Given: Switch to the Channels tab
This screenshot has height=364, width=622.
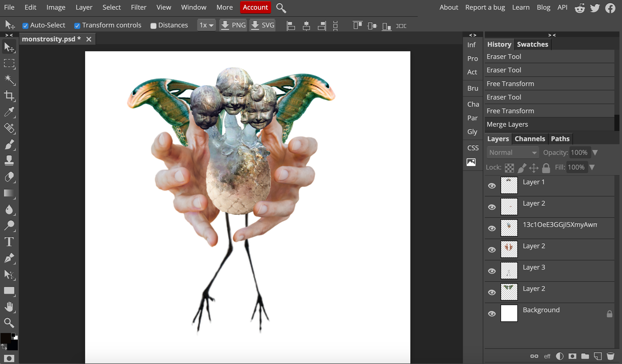Looking at the screenshot, I should click(530, 138).
